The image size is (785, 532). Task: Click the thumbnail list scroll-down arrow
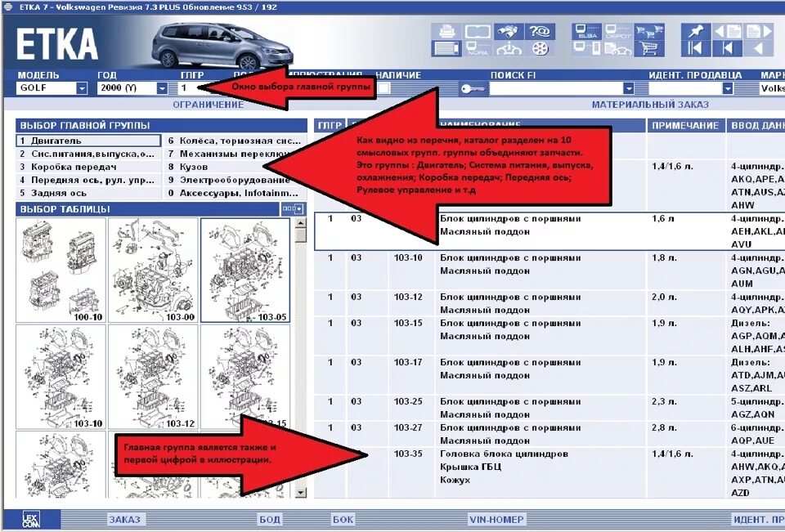tap(300, 493)
